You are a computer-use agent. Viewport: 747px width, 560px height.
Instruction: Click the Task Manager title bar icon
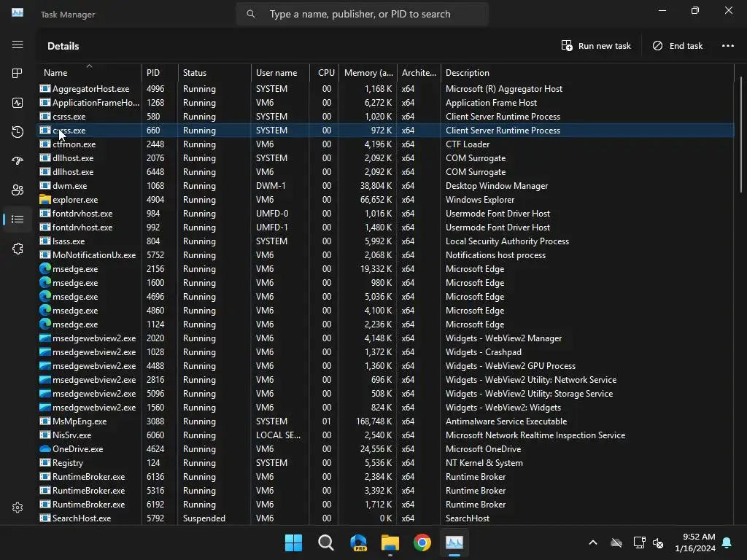click(18, 13)
